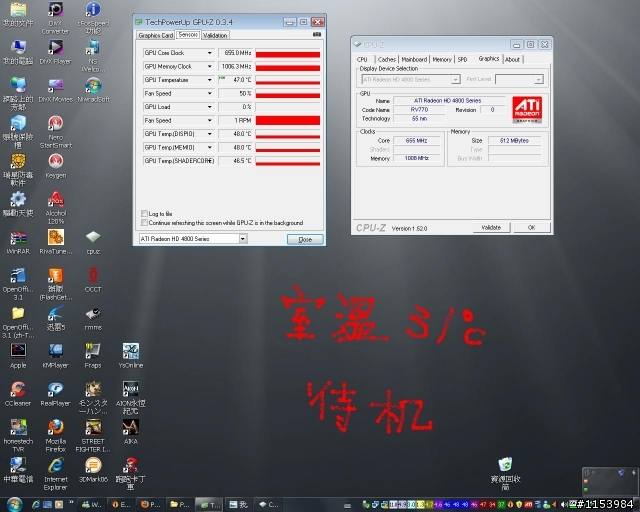Viewport: 640px width, 512px height.
Task: Click the GPU Load graph bar
Action: (288, 107)
